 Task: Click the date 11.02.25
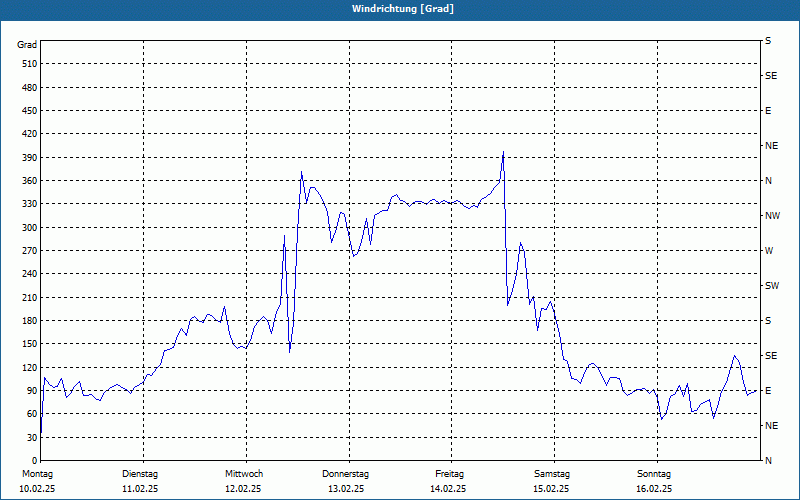tap(140, 489)
